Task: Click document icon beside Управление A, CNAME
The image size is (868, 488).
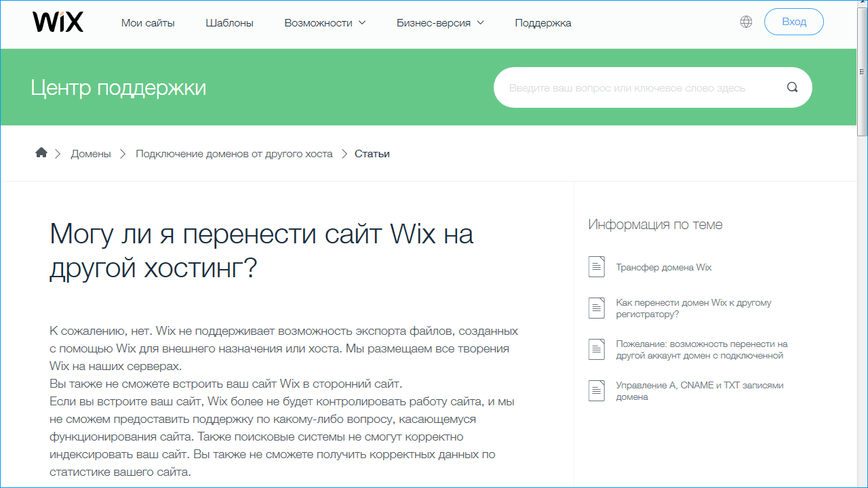Action: [596, 391]
